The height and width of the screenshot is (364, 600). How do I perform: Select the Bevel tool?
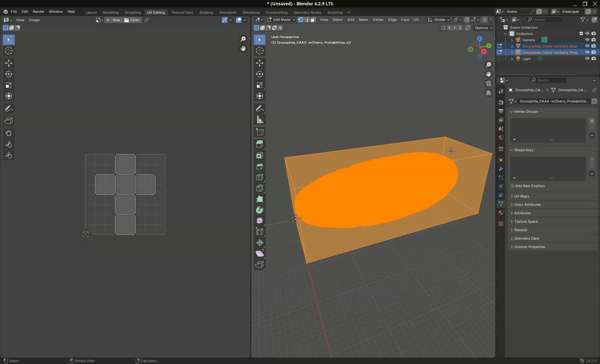point(259,166)
